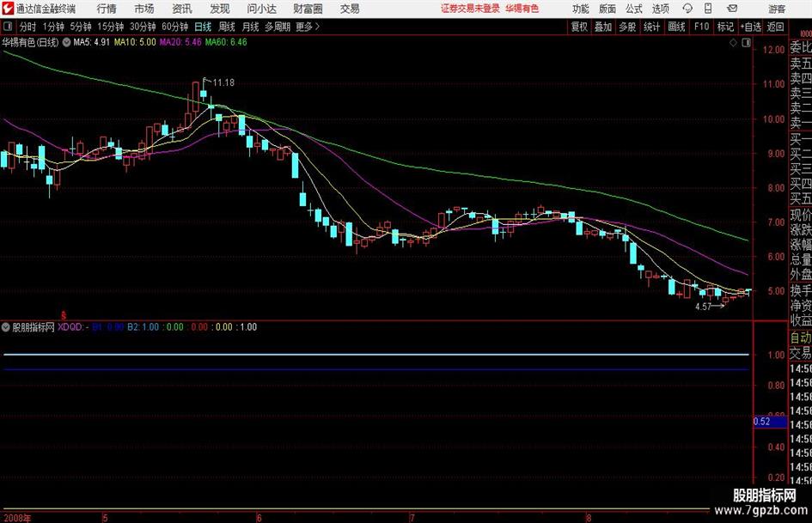The height and width of the screenshot is (523, 812).
Task: Open the 问小达 menu
Action: click(x=261, y=9)
